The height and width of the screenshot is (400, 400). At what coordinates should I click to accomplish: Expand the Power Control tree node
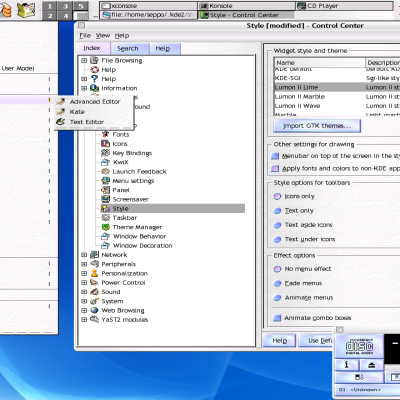tap(84, 282)
